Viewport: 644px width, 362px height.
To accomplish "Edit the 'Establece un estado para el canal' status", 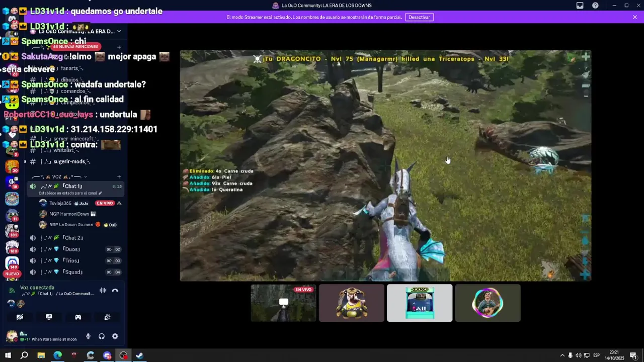I will (x=70, y=193).
